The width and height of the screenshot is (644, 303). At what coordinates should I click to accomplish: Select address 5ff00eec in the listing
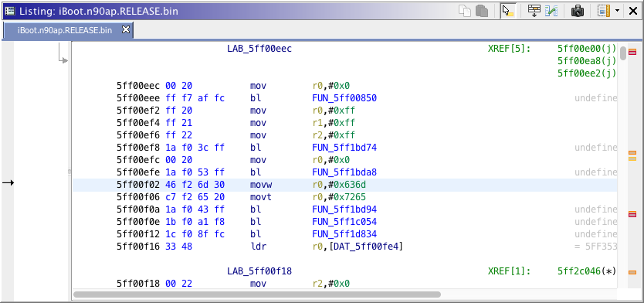(138, 86)
